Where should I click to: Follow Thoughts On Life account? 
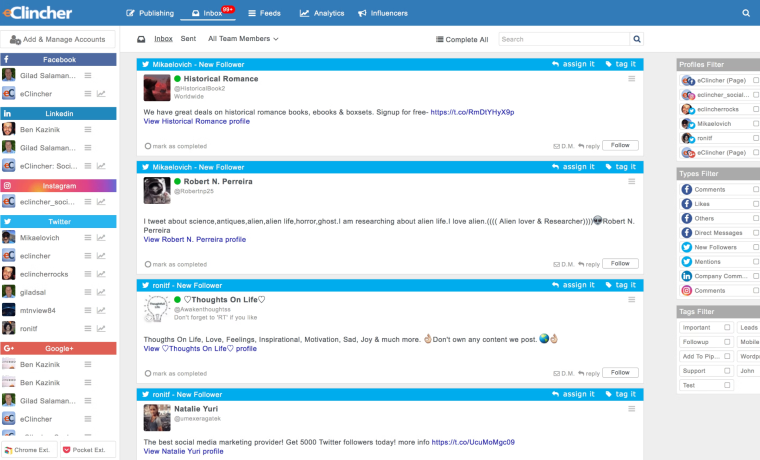tap(620, 373)
